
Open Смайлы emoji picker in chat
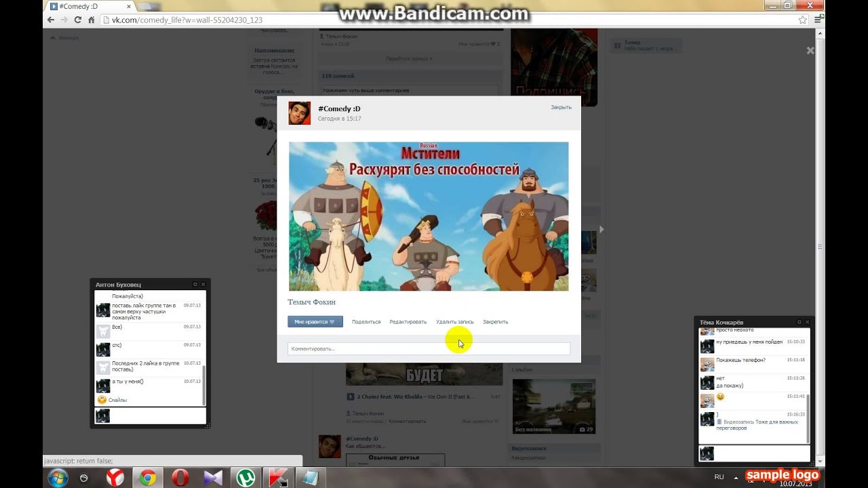[x=112, y=400]
